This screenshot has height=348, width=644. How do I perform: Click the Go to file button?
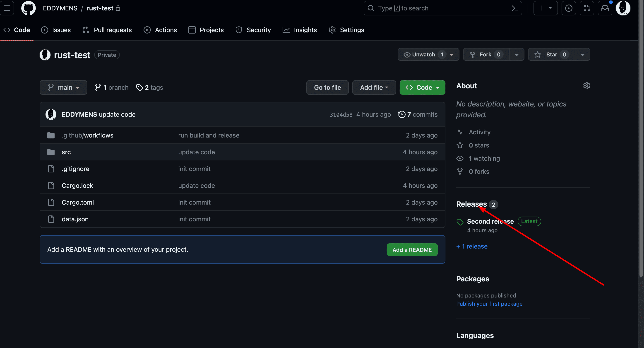(327, 87)
